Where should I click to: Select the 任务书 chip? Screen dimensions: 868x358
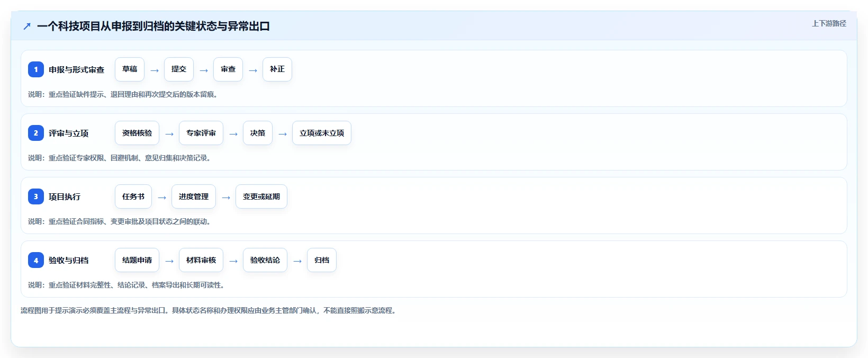[133, 196]
